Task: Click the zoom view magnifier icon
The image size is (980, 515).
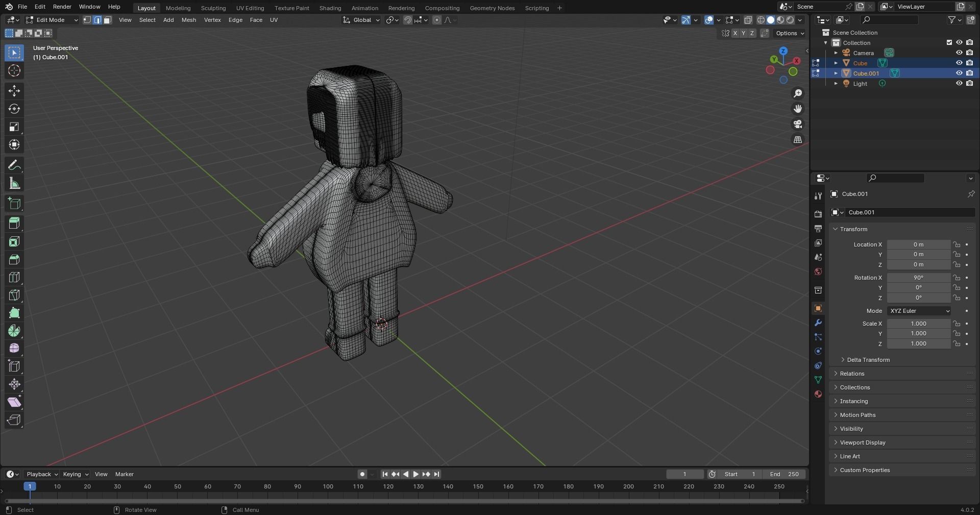Action: [798, 93]
